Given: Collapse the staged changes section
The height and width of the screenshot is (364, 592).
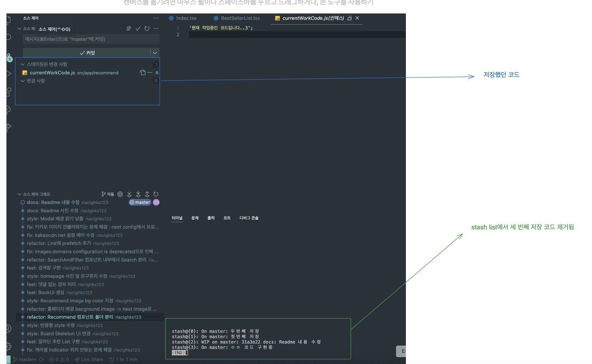Looking at the screenshot, I should pos(23,64).
